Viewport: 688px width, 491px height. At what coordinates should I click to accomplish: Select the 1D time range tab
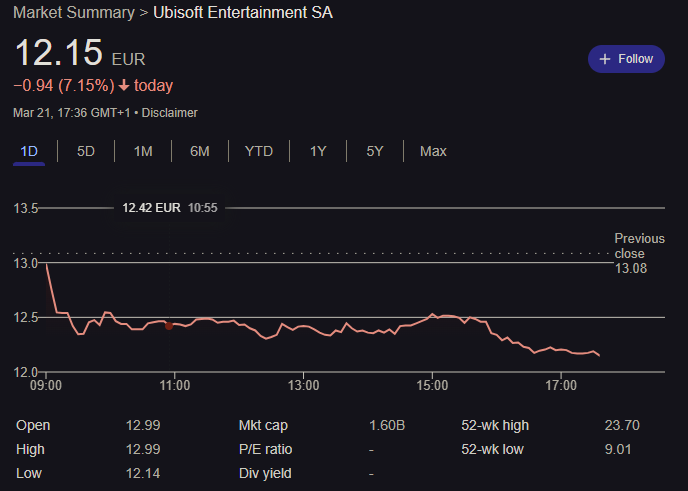29,151
